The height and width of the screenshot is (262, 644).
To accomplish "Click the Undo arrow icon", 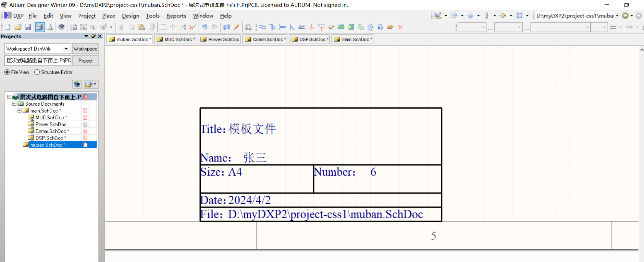I will (205, 27).
